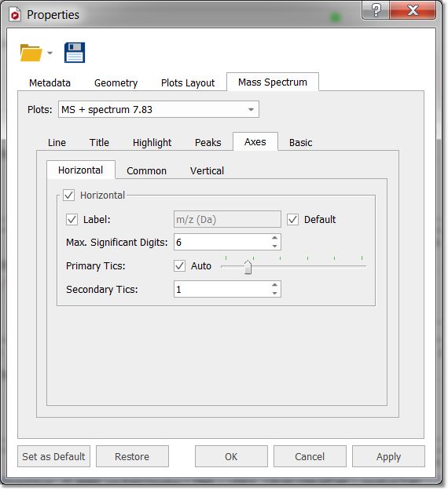Uncheck the Horizontal group checkbox
Image resolution: width=448 pixels, height=490 pixels.
68,195
